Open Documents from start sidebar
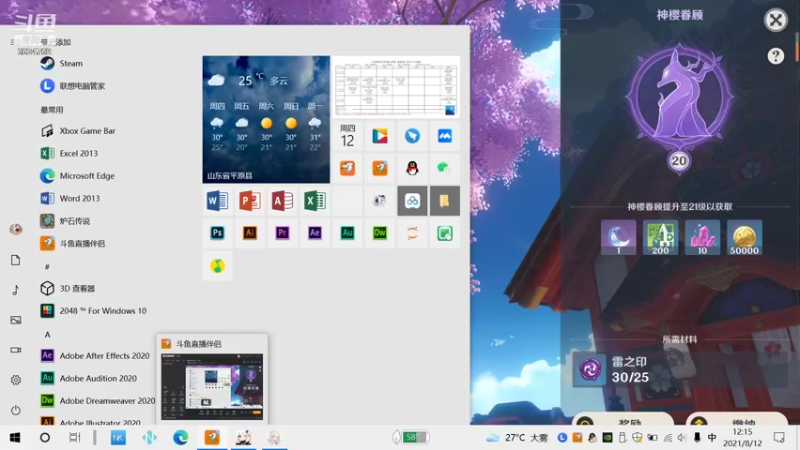This screenshot has width=800, height=450. click(x=16, y=260)
